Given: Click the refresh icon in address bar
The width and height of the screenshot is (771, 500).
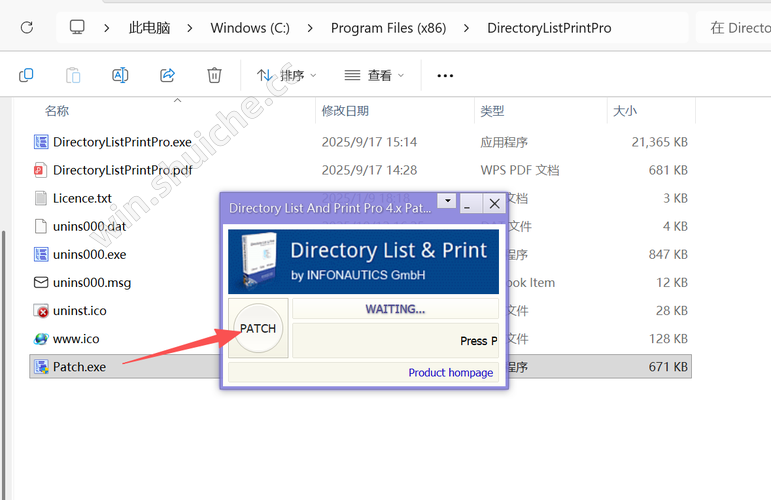Looking at the screenshot, I should pos(27,28).
